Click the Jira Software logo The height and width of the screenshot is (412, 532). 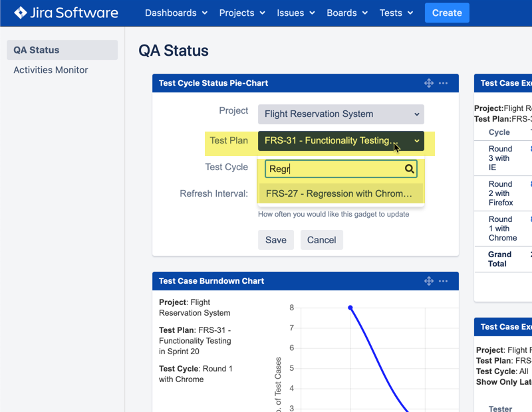66,13
